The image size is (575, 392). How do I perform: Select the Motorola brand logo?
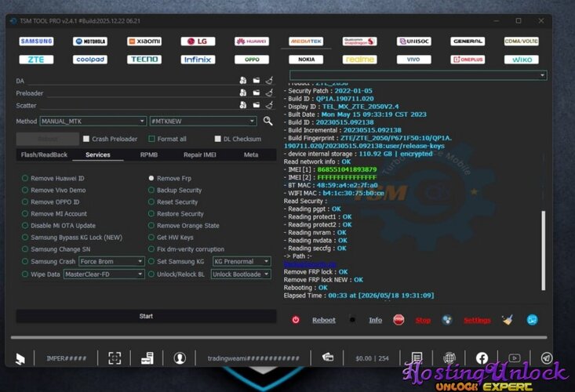click(x=90, y=42)
